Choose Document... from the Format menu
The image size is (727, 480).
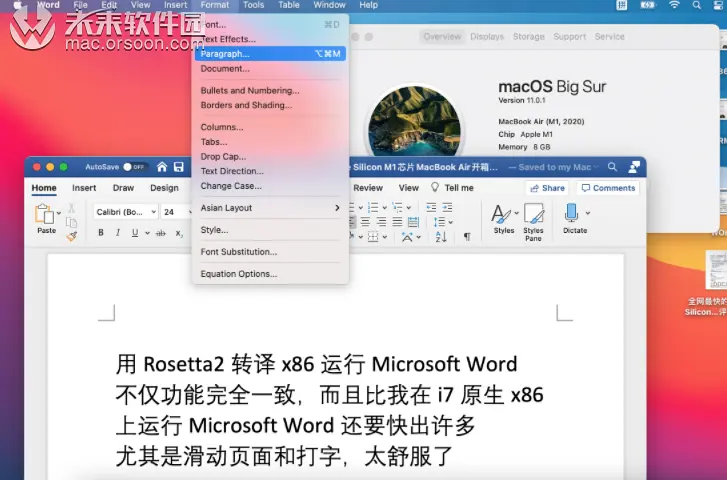270,69
